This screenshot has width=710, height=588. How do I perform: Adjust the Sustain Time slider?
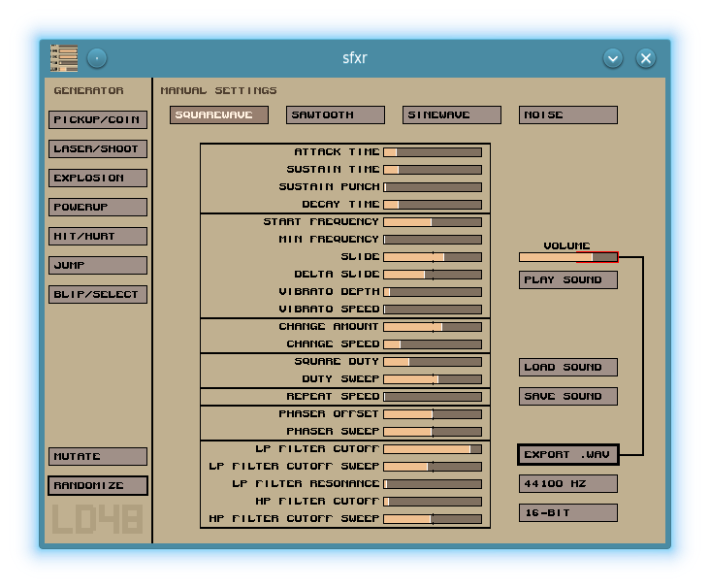433,170
